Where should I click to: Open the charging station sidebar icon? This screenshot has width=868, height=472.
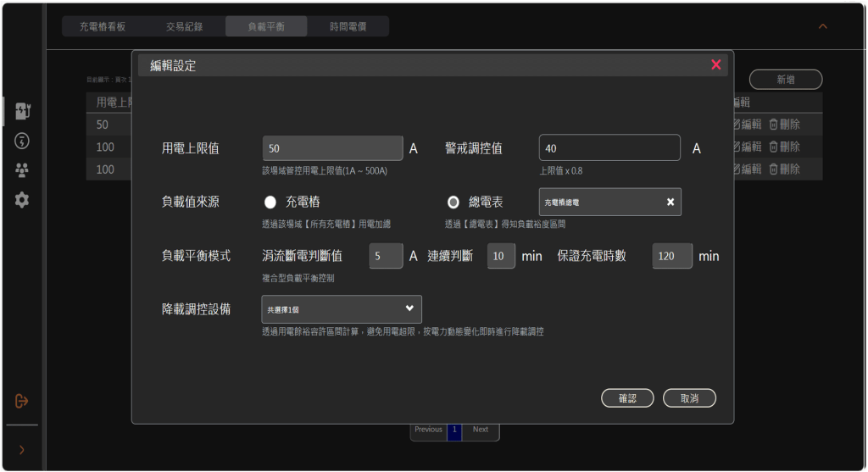(x=22, y=111)
